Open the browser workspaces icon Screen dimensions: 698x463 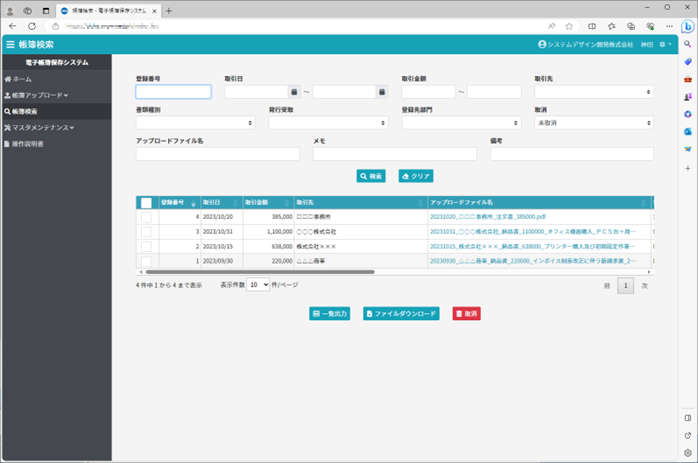(x=28, y=11)
